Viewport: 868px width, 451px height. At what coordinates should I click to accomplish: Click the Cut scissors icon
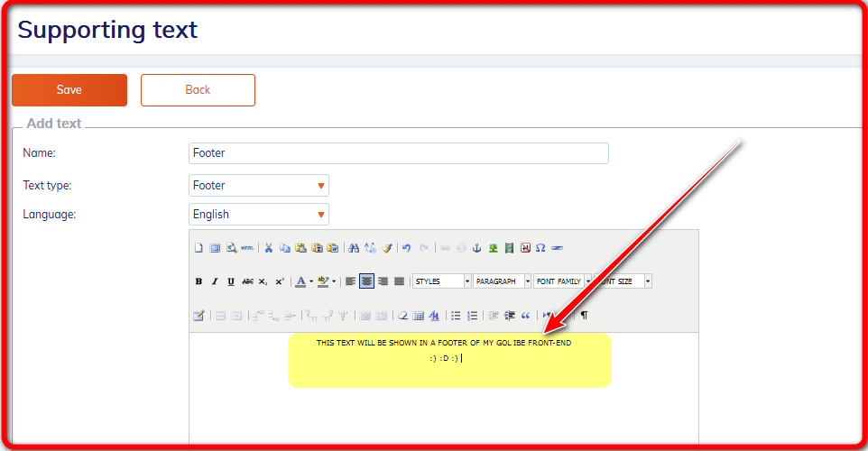268,247
